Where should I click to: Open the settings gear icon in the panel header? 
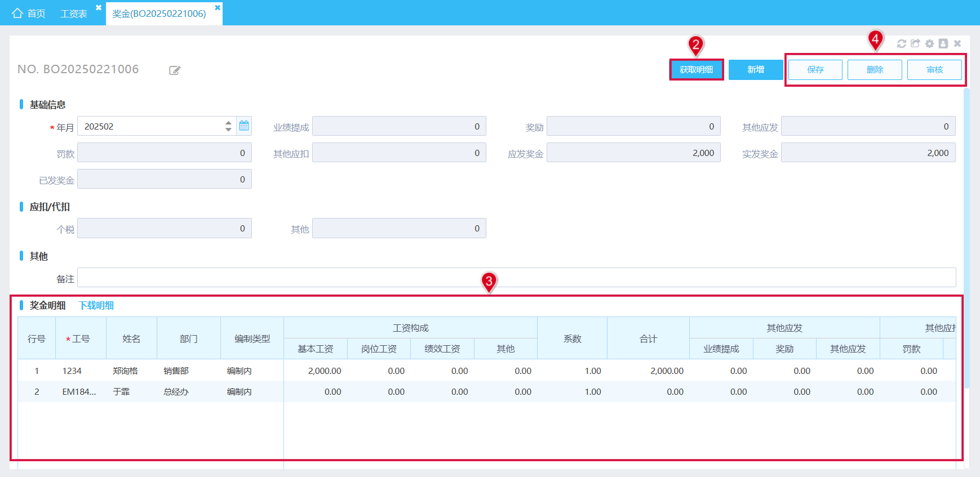point(929,43)
